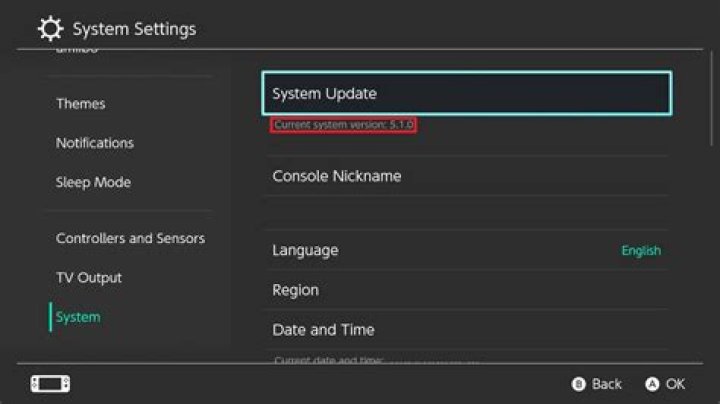This screenshot has height=404, width=720.
Task: Click the B button Back icon
Action: [x=579, y=384]
